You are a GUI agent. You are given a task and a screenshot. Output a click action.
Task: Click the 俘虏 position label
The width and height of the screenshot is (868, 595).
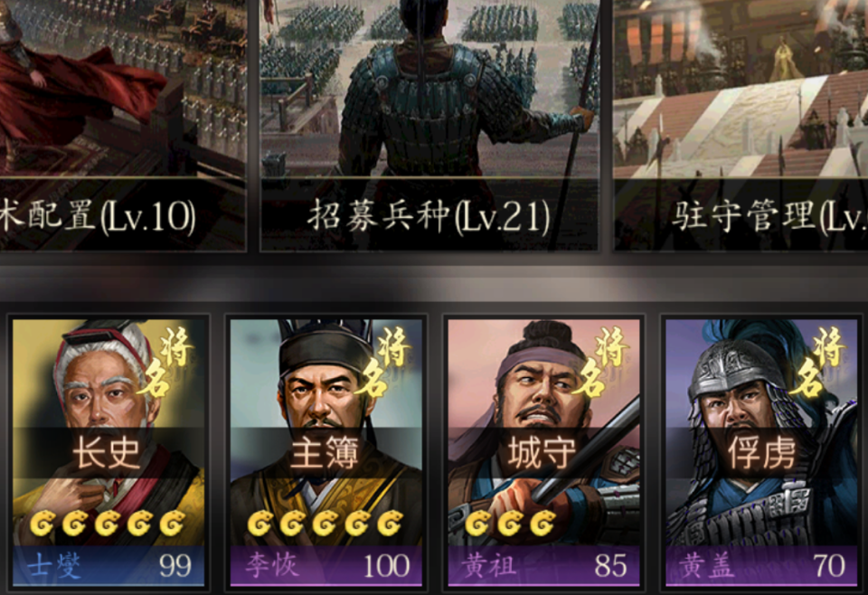pos(761,452)
